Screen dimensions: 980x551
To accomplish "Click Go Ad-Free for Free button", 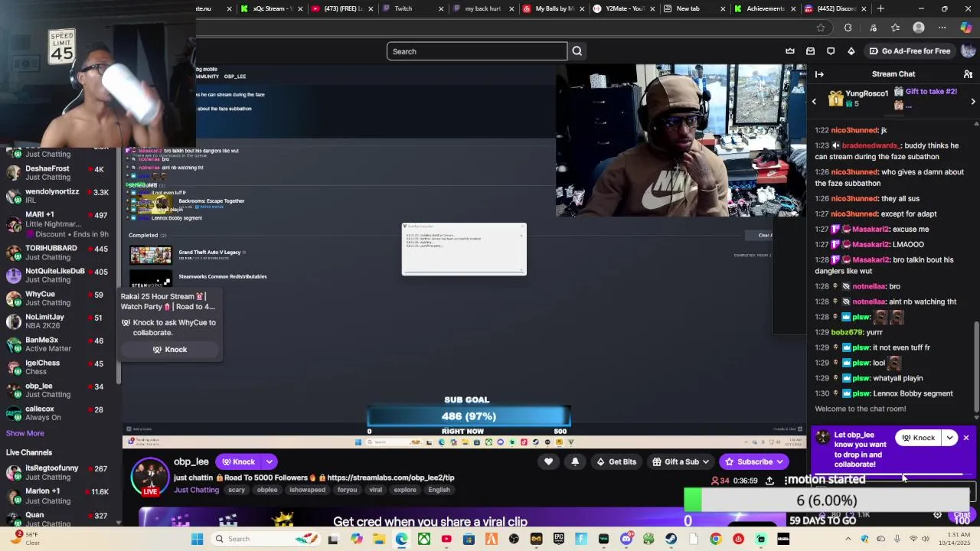I will [x=910, y=51].
